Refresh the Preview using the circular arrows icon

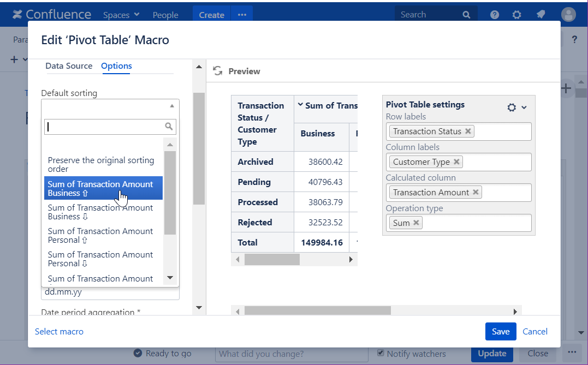[x=218, y=70]
